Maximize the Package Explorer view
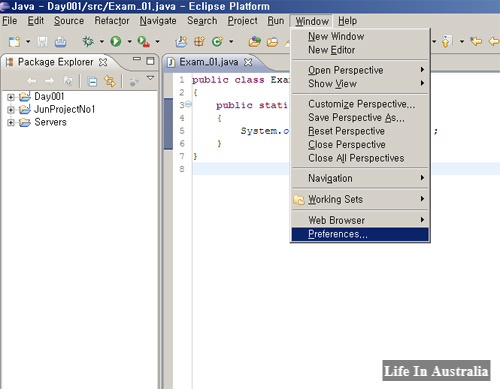The image size is (500, 389). 150,61
